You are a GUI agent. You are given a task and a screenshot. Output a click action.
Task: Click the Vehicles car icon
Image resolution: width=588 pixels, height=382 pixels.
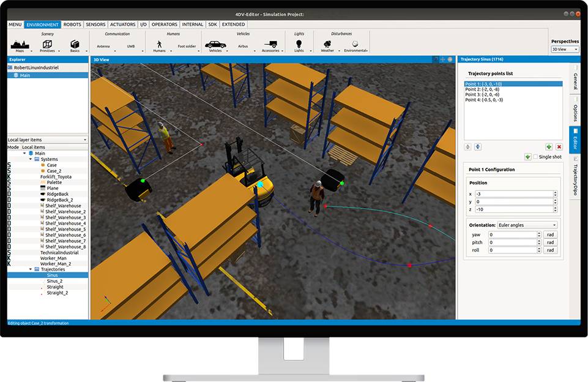coord(215,44)
